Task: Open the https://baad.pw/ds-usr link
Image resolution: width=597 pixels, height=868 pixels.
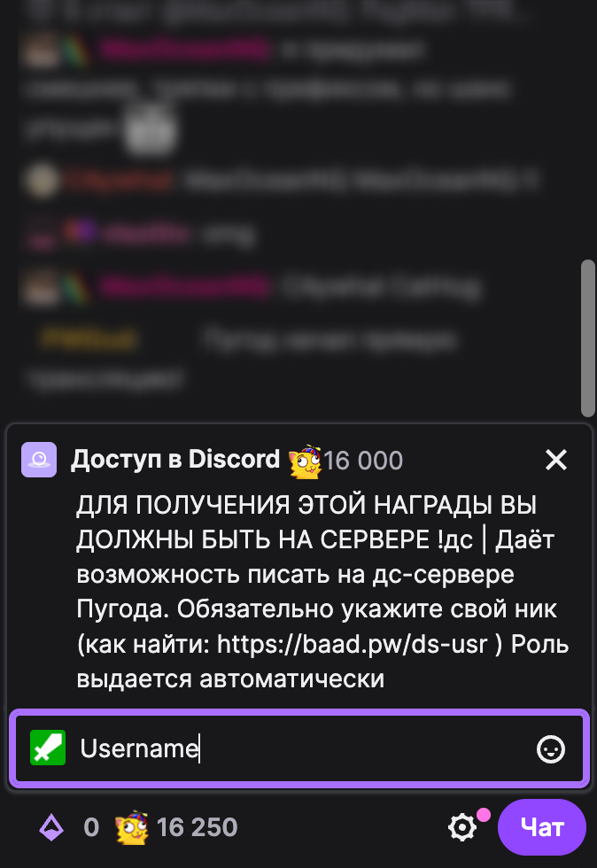Action: [353, 644]
